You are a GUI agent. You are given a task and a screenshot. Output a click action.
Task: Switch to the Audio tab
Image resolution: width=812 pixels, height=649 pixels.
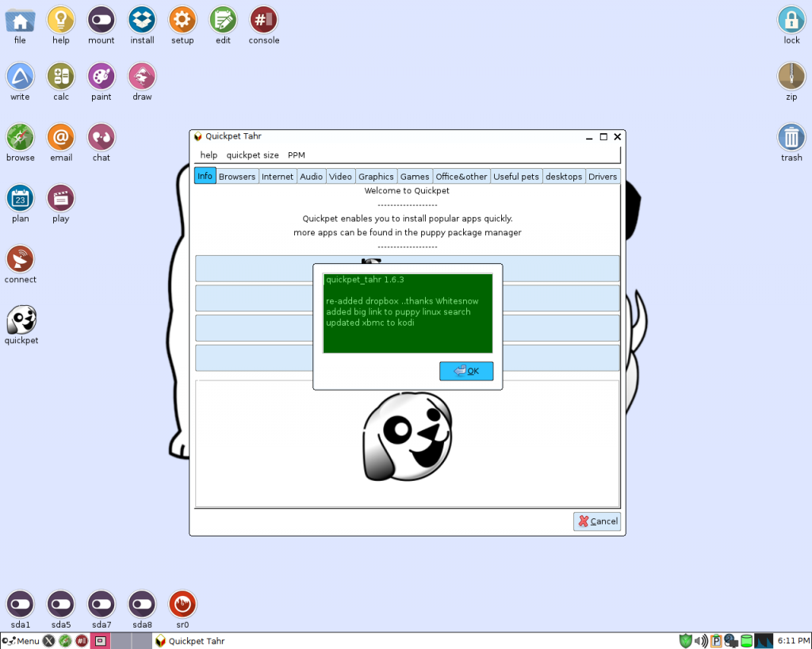click(x=311, y=177)
